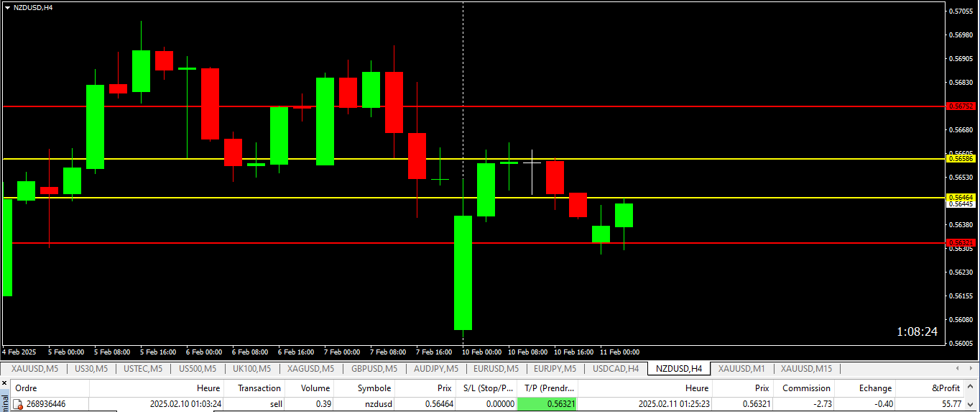The image size is (980, 412).
Task: Switch to the US30,M5 chart tab
Action: [91, 369]
